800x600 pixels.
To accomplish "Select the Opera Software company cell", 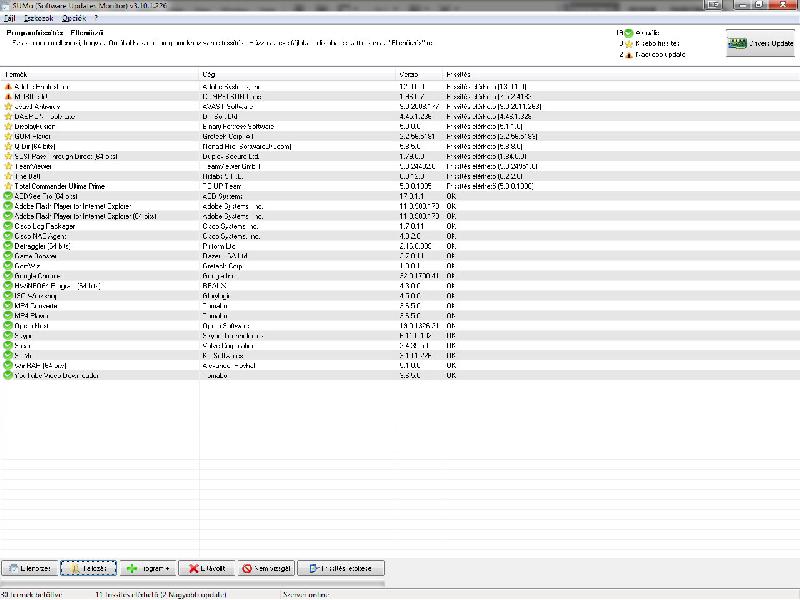I will pyautogui.click(x=226, y=326).
